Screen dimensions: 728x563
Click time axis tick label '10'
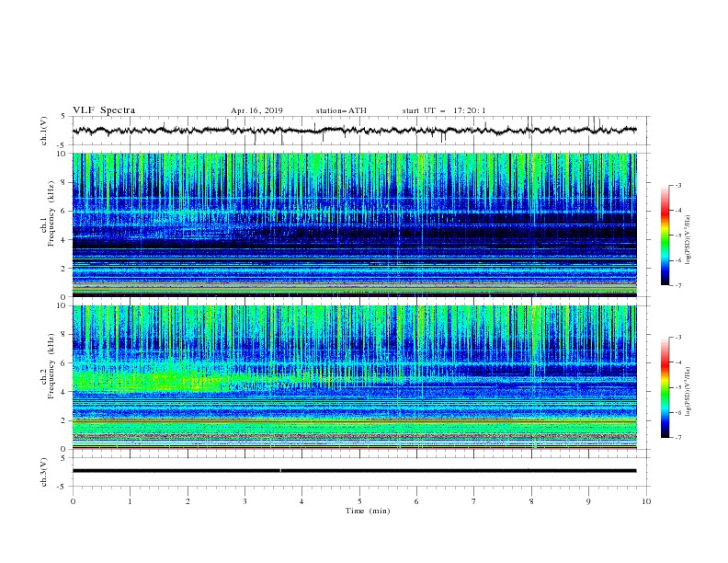646,501
